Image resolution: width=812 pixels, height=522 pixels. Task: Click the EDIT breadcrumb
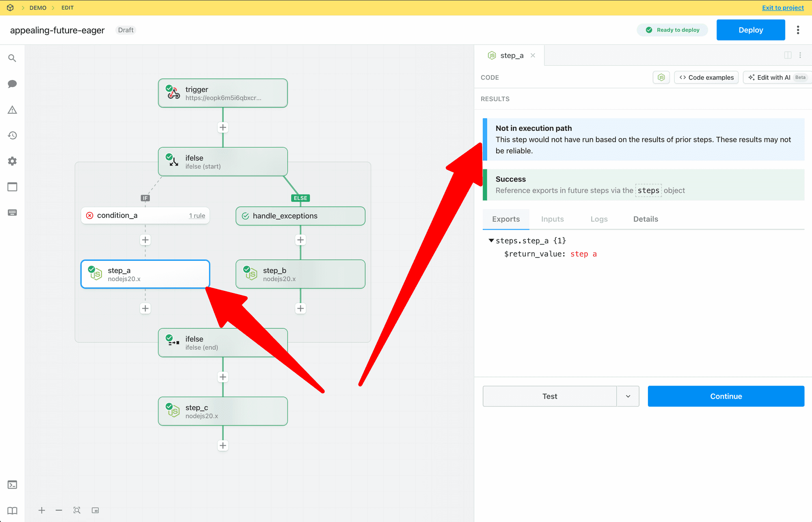(67, 8)
